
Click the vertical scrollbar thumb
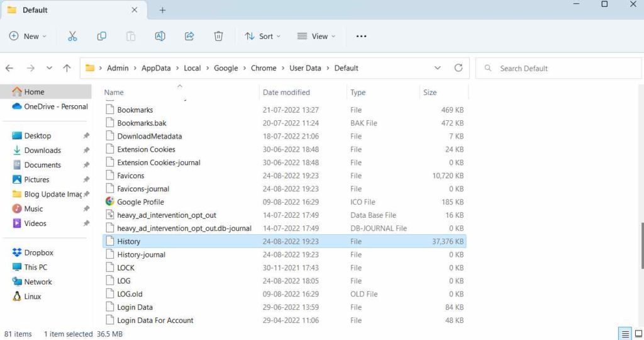pos(642,246)
